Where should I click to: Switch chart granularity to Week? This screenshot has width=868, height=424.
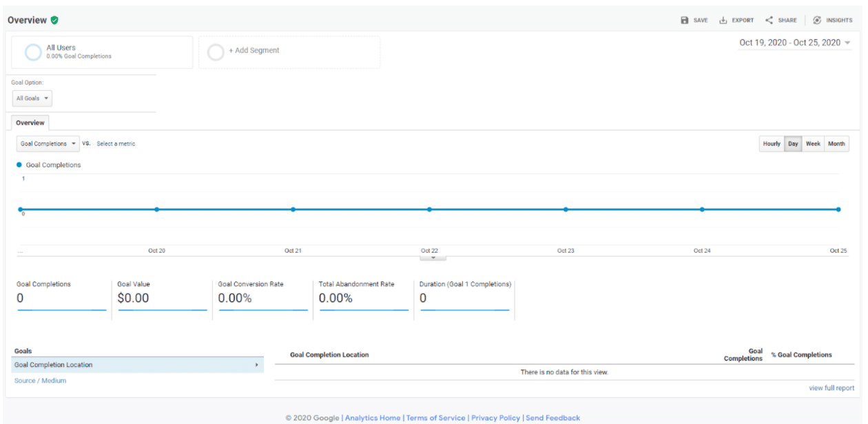click(813, 144)
